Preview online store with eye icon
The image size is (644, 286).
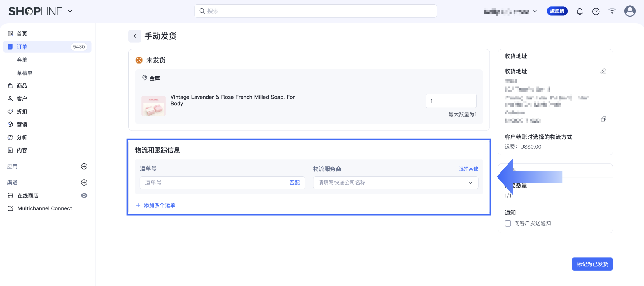(84, 196)
